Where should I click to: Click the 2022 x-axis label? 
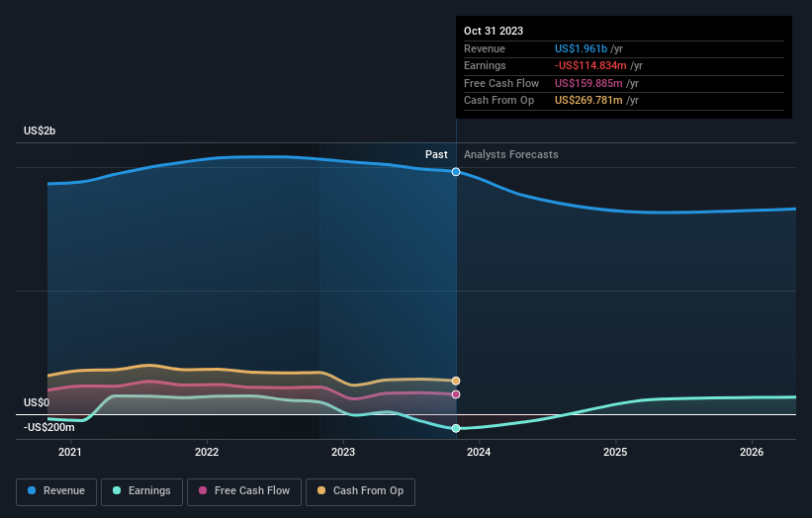207,452
